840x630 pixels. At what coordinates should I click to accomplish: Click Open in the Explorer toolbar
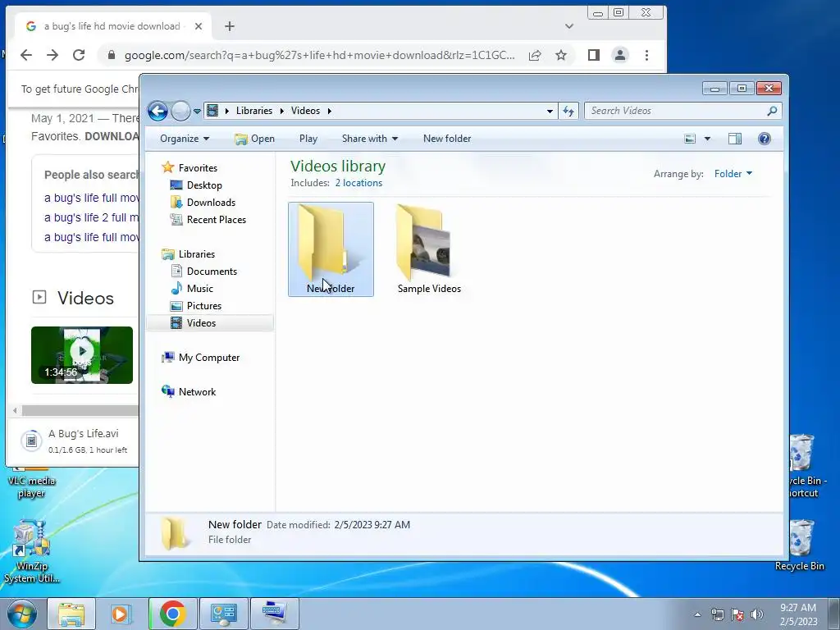255,139
